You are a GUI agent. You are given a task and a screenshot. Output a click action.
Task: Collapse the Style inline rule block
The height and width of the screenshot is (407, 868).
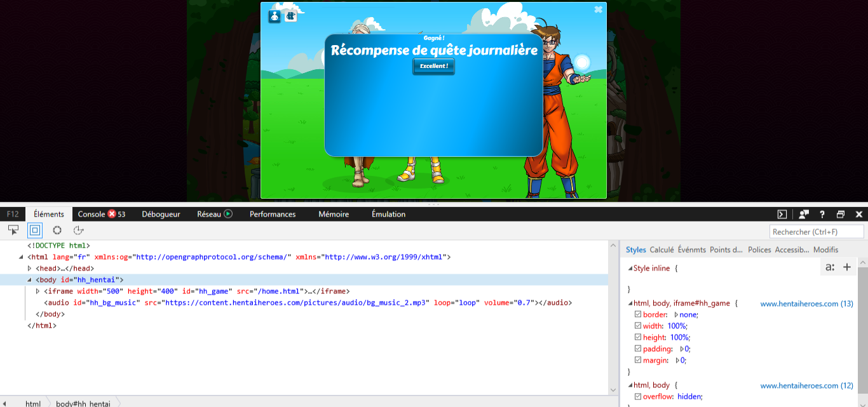click(x=630, y=269)
